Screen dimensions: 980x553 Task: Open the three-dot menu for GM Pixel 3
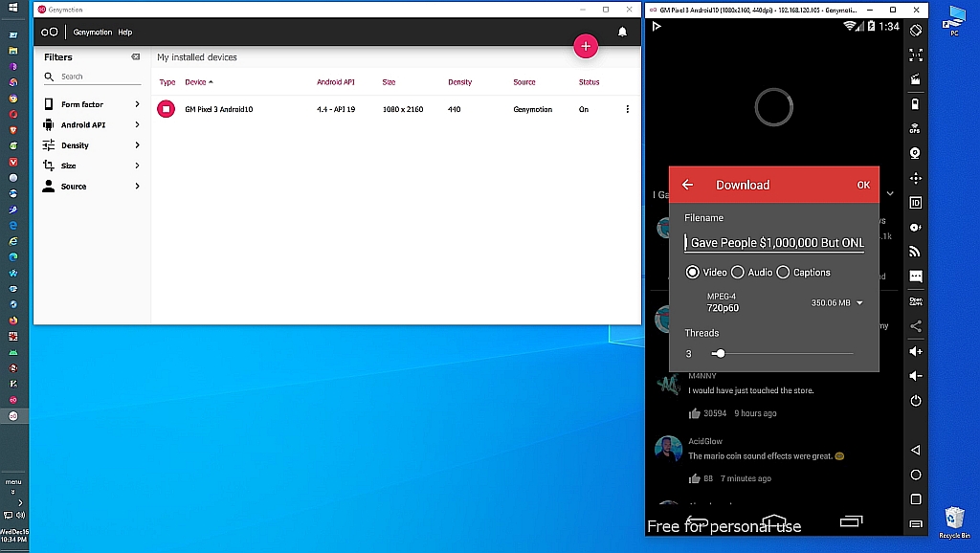tap(628, 109)
